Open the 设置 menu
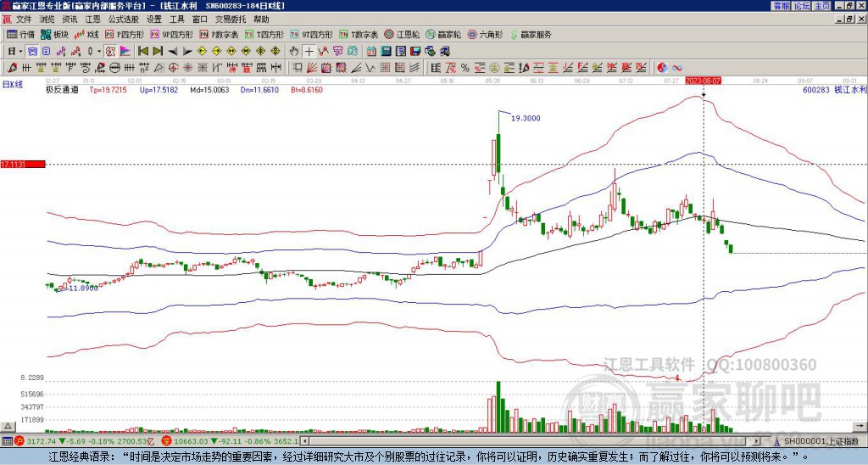 coord(154,20)
